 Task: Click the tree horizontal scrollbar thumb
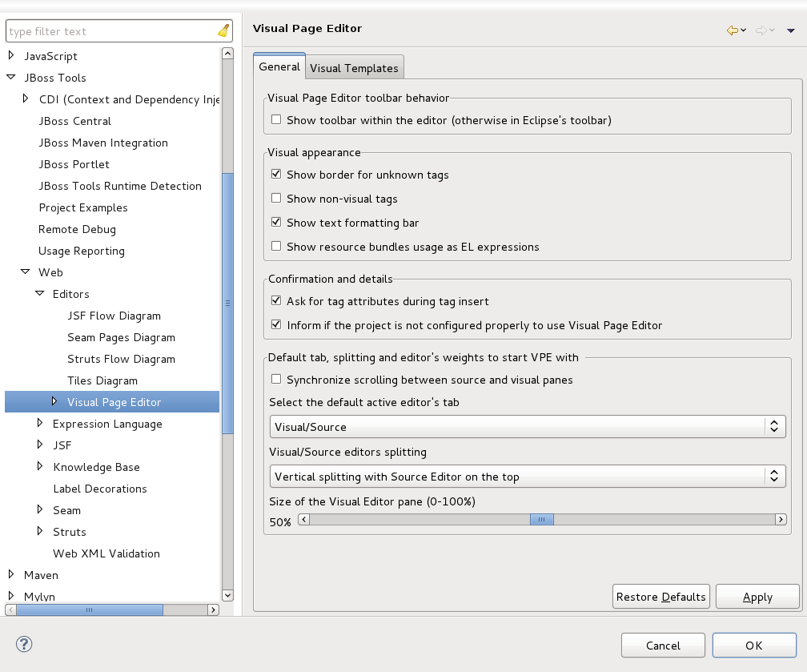(x=90, y=610)
